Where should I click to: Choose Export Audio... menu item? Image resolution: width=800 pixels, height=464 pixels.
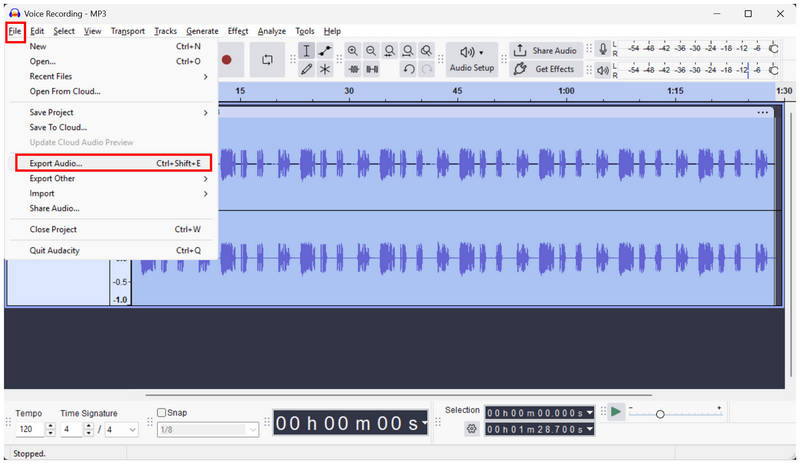[x=113, y=163]
